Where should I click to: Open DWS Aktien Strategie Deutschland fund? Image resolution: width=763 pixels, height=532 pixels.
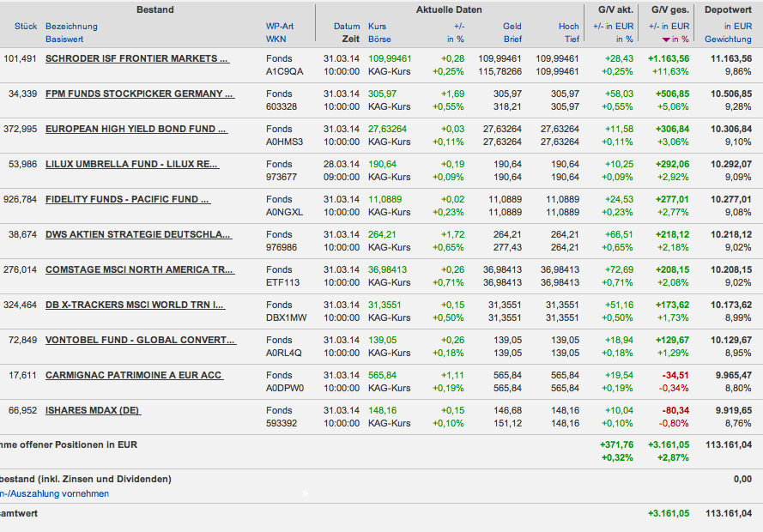point(137,234)
